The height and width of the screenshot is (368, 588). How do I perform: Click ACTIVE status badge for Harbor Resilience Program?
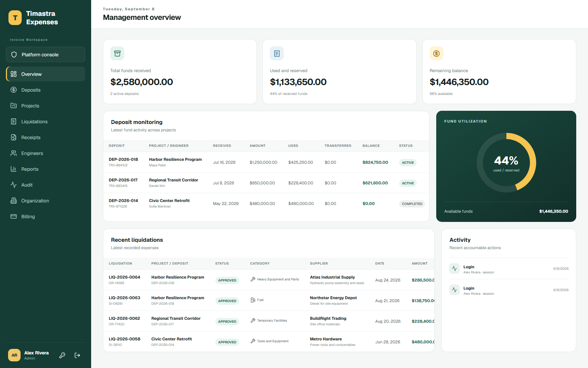(x=408, y=163)
